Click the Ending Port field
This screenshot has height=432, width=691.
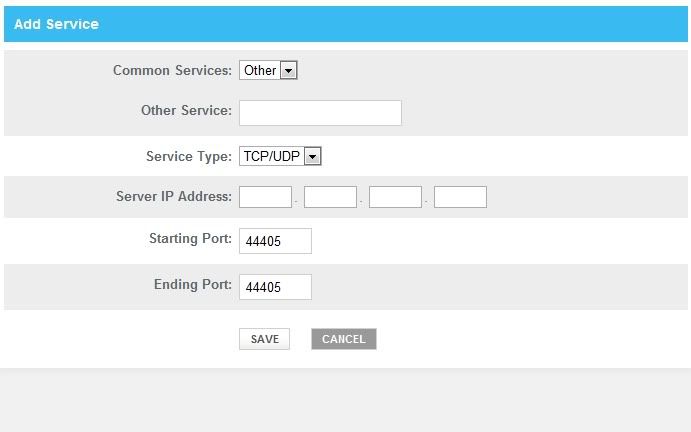(275, 287)
